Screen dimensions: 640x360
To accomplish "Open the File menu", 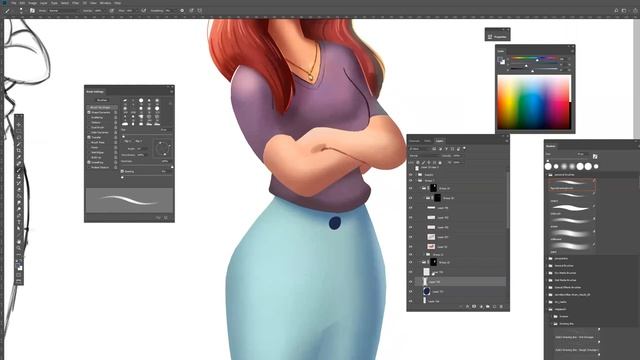I will pos(13,3).
